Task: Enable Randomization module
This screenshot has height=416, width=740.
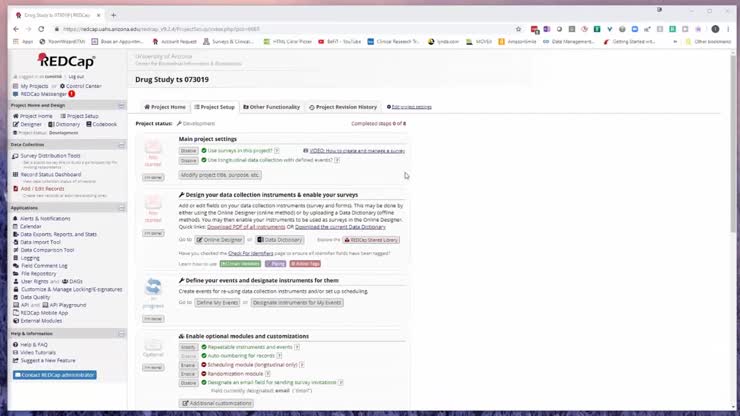Action: 188,374
